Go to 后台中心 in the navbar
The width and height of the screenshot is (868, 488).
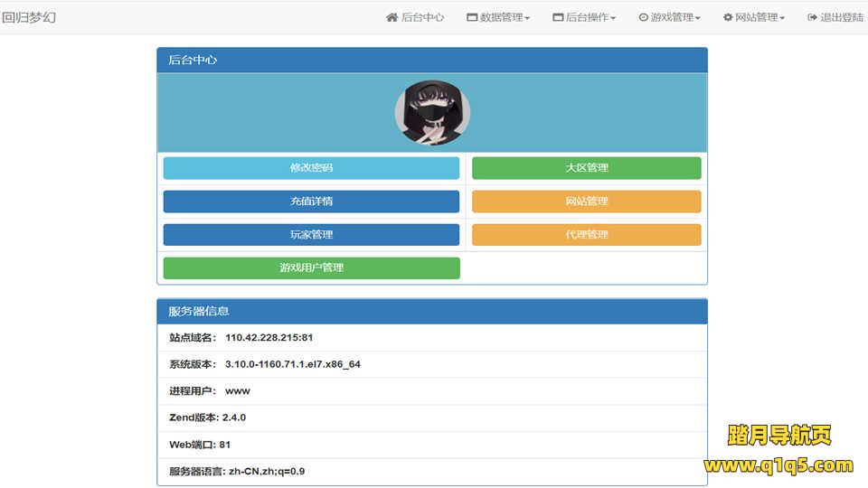coord(422,17)
